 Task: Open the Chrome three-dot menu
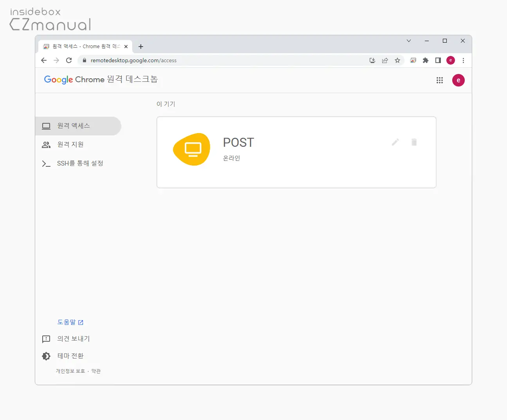pos(463,60)
